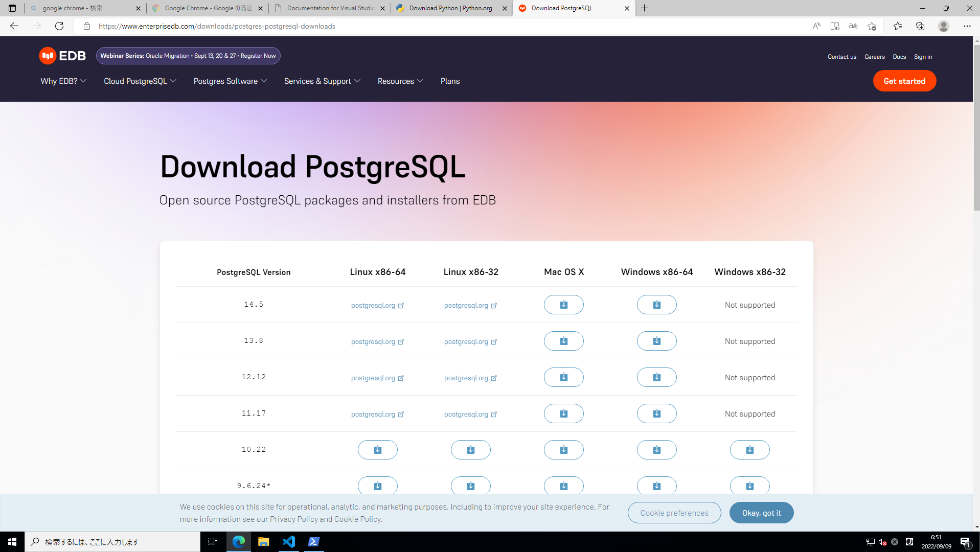The image size is (980, 552).
Task: Dismiss cookies with Okay, got it
Action: (x=761, y=513)
